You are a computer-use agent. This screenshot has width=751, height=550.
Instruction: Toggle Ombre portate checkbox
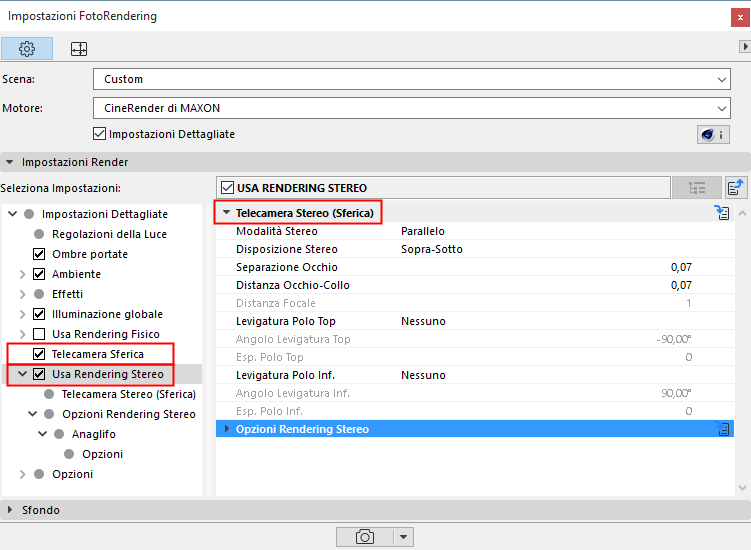pos(39,254)
